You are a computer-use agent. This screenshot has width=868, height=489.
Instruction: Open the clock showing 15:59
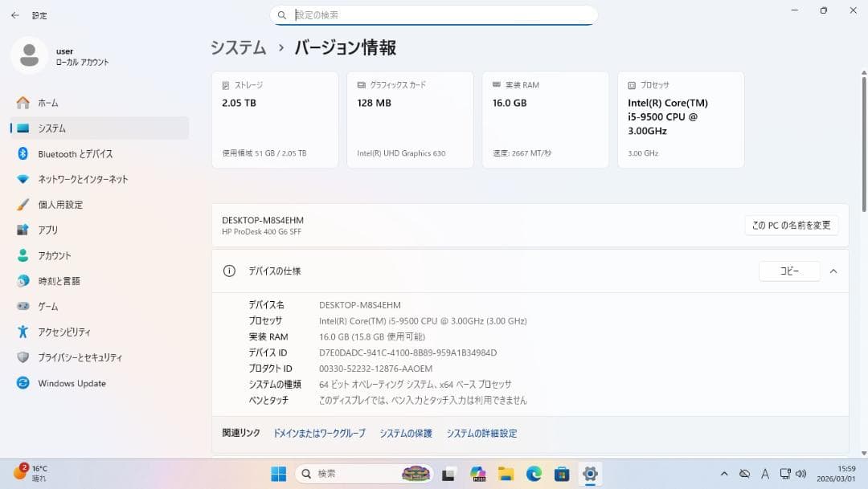836,474
